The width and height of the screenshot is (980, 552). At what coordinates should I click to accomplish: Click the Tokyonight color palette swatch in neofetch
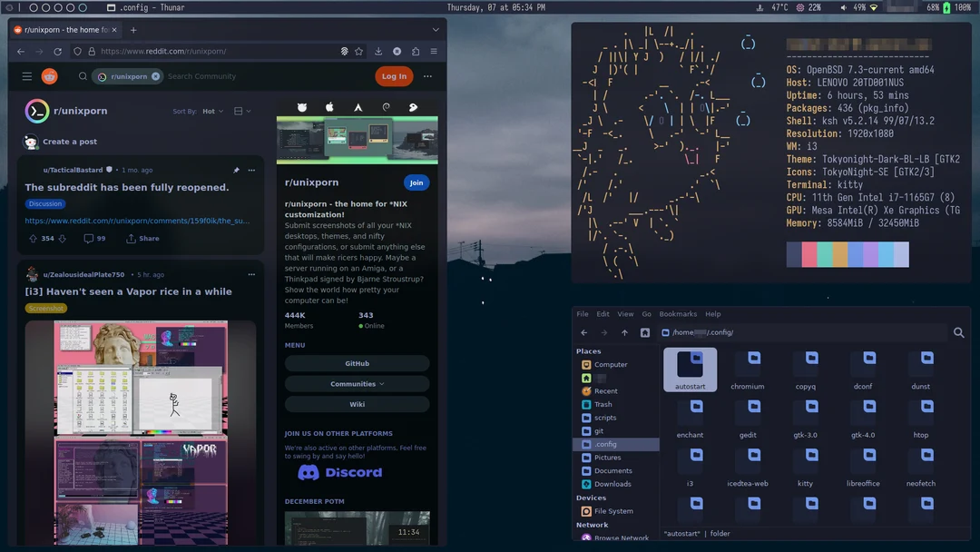[848, 255]
